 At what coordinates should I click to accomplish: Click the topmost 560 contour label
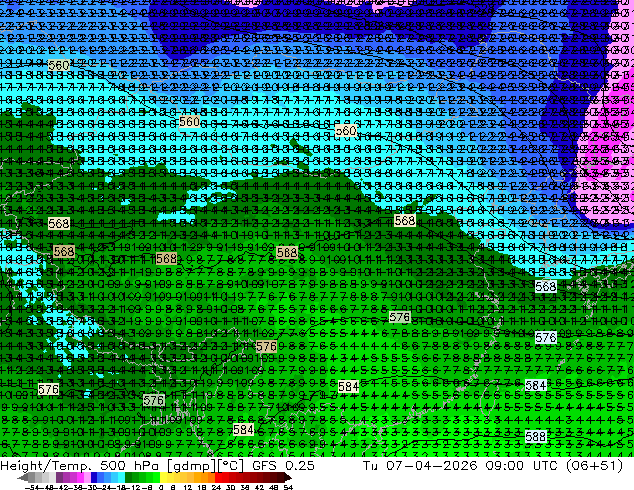[x=59, y=65]
